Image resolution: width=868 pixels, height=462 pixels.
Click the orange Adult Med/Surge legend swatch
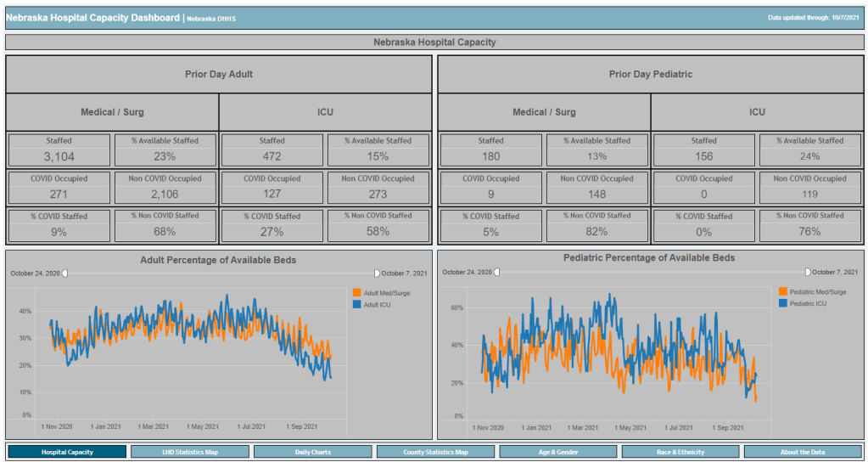click(356, 292)
